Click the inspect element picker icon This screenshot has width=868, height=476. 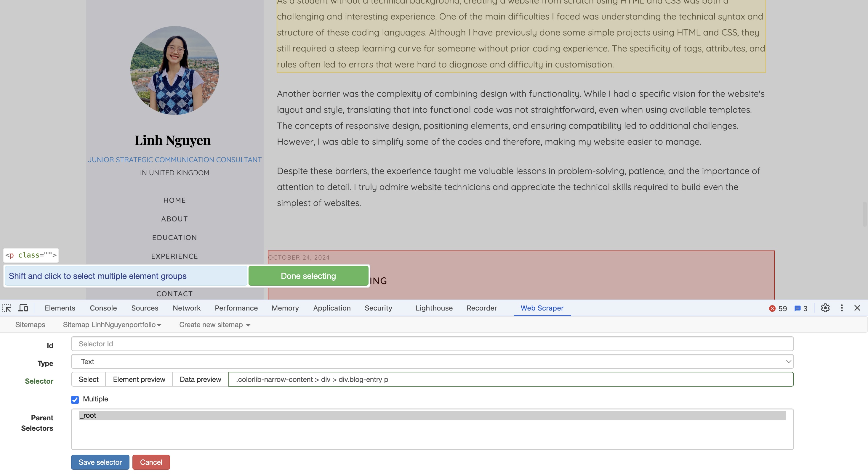[7, 308]
